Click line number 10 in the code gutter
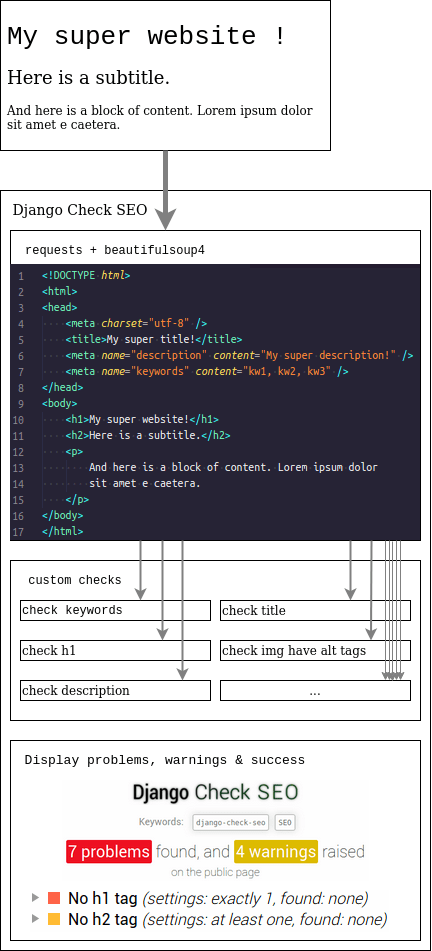 coord(18,419)
